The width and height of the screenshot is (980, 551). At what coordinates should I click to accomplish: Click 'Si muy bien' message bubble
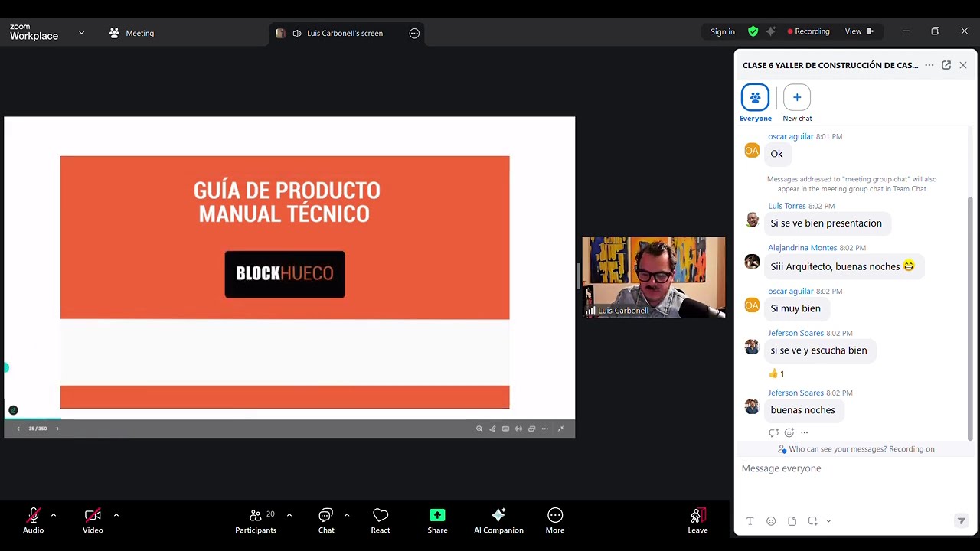(795, 308)
